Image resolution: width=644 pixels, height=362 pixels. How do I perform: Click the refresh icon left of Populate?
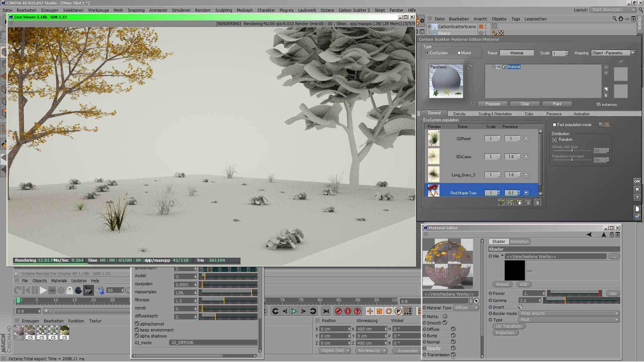pos(473,104)
